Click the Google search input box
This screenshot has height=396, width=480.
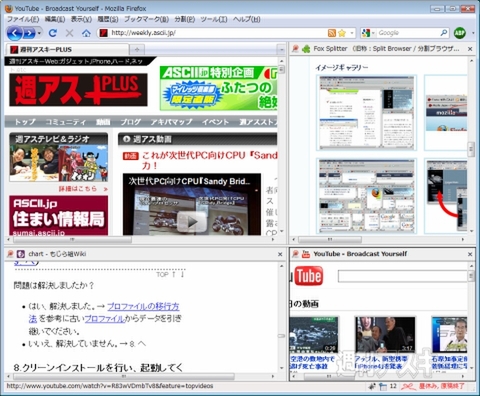pyautogui.click(x=408, y=33)
